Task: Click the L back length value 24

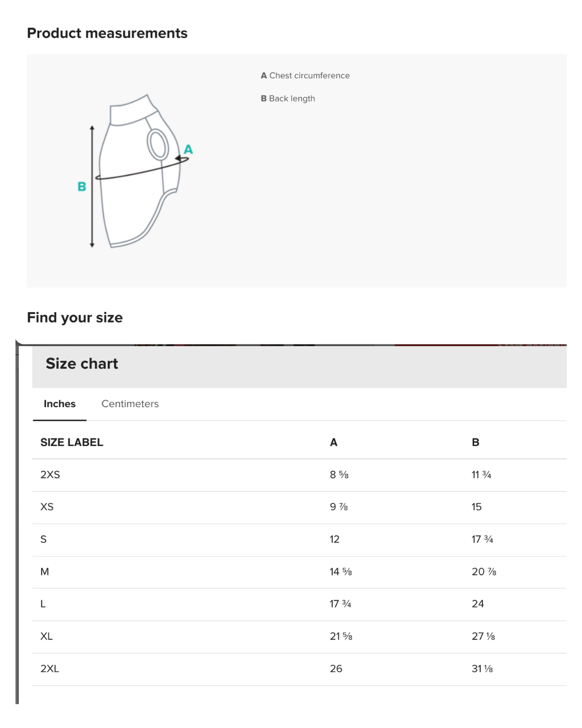Action: [x=477, y=604]
